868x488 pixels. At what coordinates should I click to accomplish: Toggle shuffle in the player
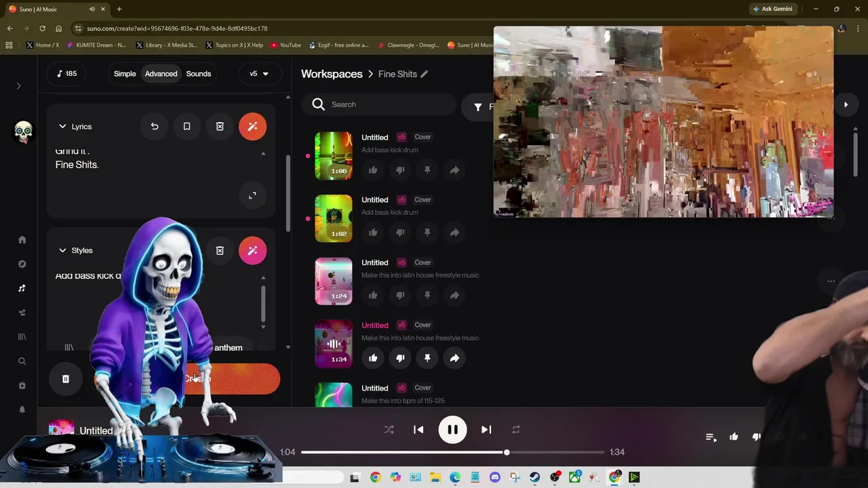[389, 430]
